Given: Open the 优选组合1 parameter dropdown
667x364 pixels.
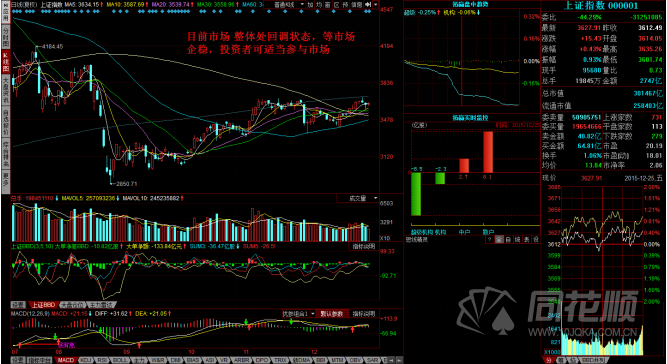Looking at the screenshot, I should (299, 314).
